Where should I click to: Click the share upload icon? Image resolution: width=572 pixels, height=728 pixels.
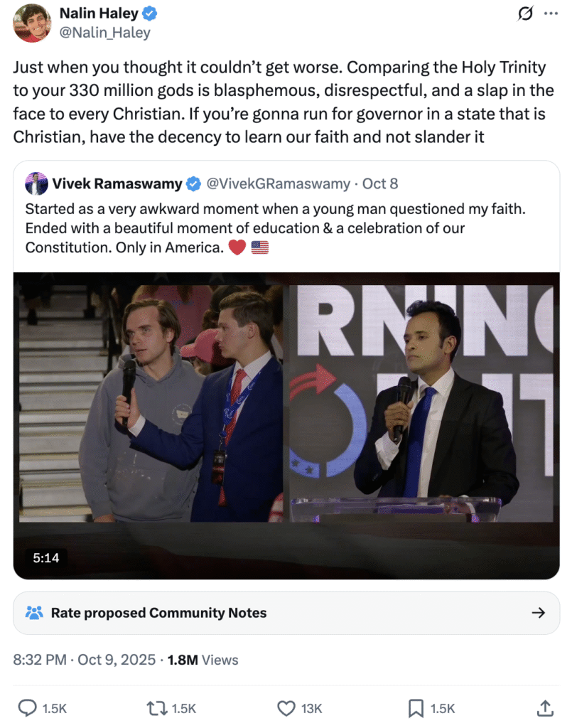click(x=545, y=709)
